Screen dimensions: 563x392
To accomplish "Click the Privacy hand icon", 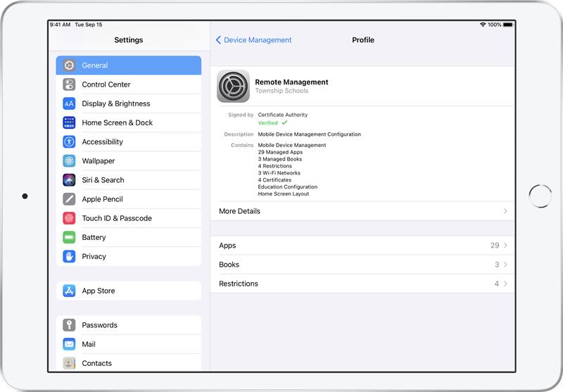I will tap(69, 256).
